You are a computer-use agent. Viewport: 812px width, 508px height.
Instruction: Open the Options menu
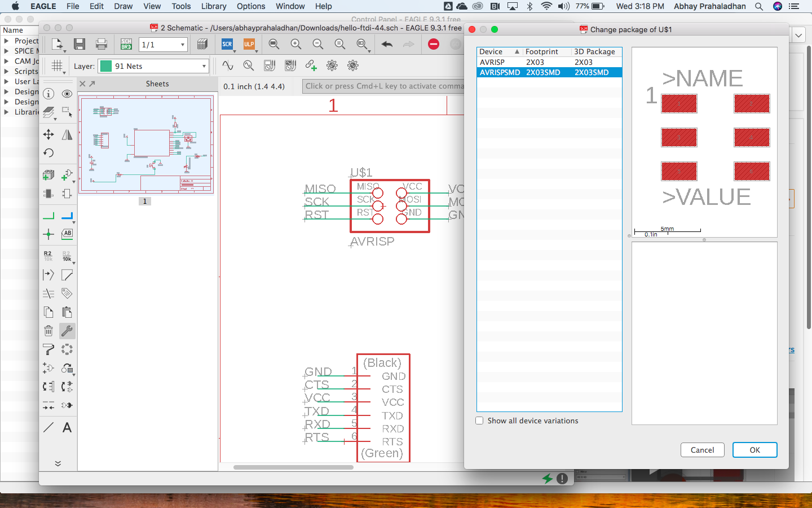pos(251,6)
